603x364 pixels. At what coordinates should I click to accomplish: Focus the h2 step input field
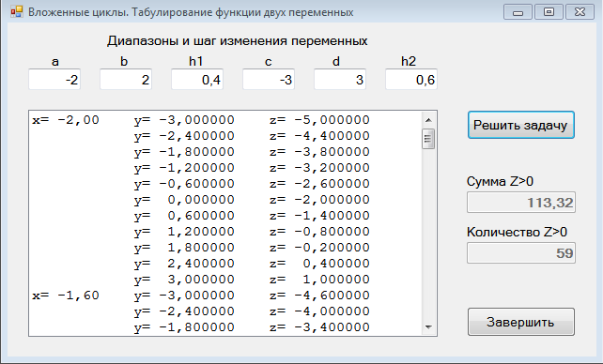point(411,80)
